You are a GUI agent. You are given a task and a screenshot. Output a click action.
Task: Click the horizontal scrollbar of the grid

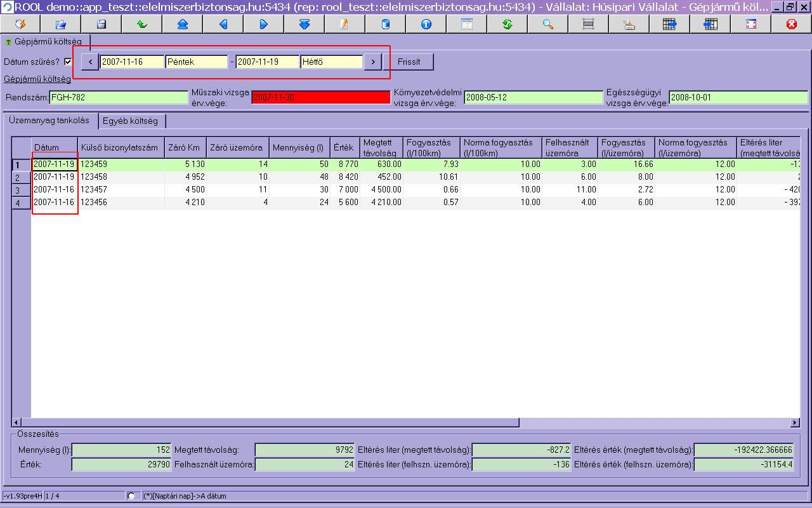[x=406, y=422]
